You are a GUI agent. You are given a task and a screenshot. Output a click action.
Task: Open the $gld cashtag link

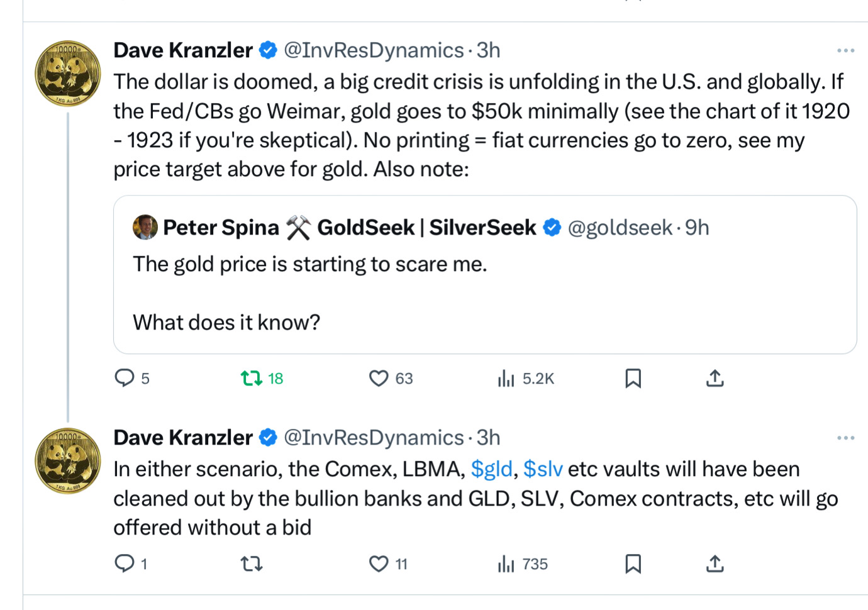coord(491,469)
